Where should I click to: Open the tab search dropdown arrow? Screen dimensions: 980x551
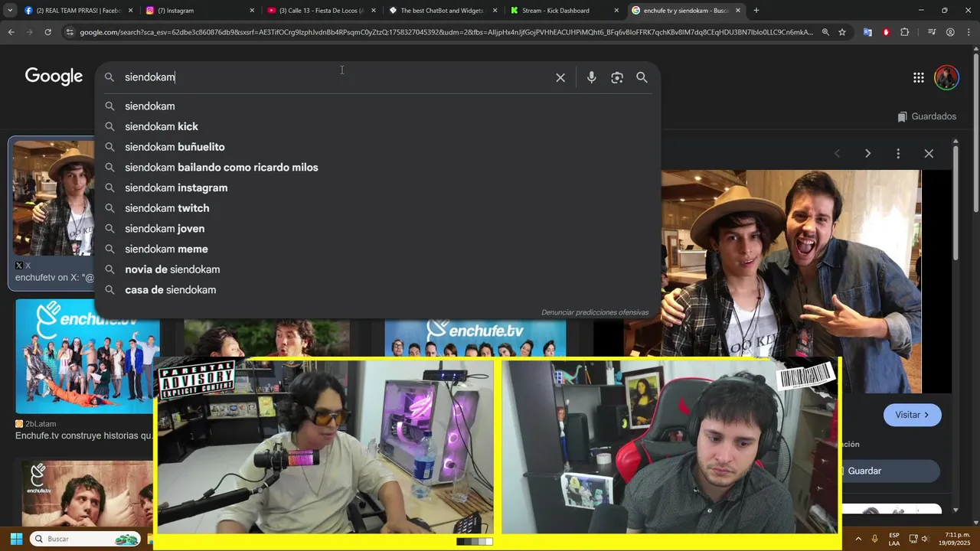[x=10, y=11]
